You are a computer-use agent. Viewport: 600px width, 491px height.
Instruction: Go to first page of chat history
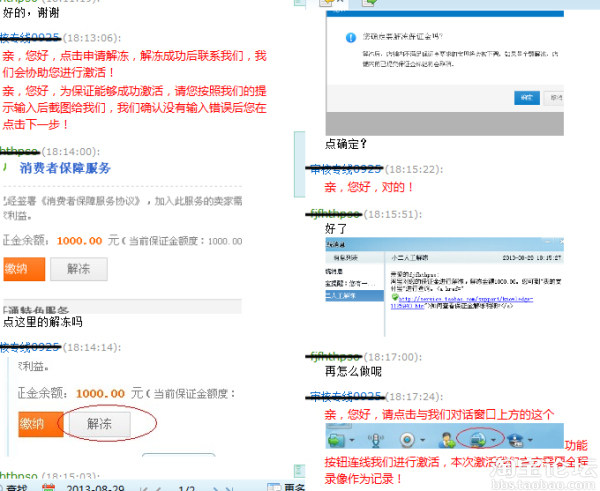143,488
